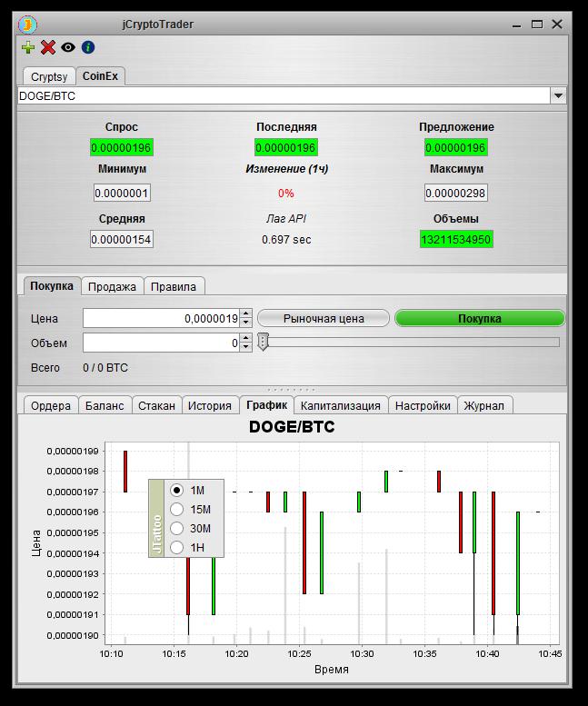
Task: Click the Последняя last price value
Action: [x=286, y=148]
